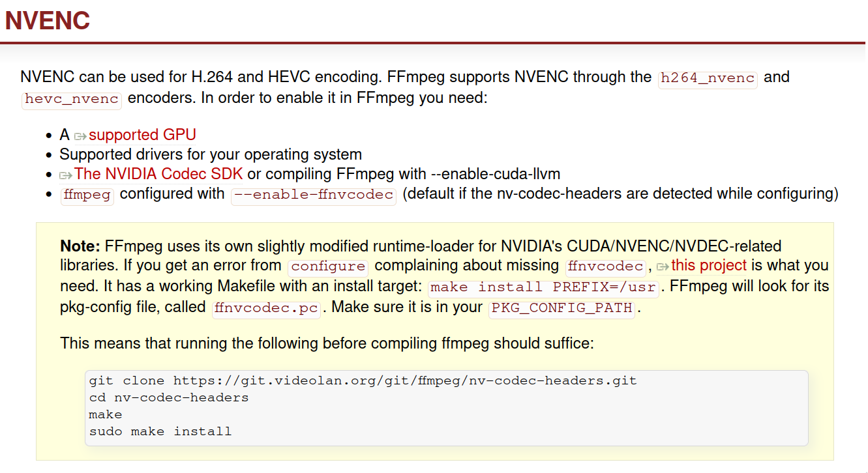Screen dimensions: 868x473
Task: Click the hevc_nvenc inline code
Action: 72,99
